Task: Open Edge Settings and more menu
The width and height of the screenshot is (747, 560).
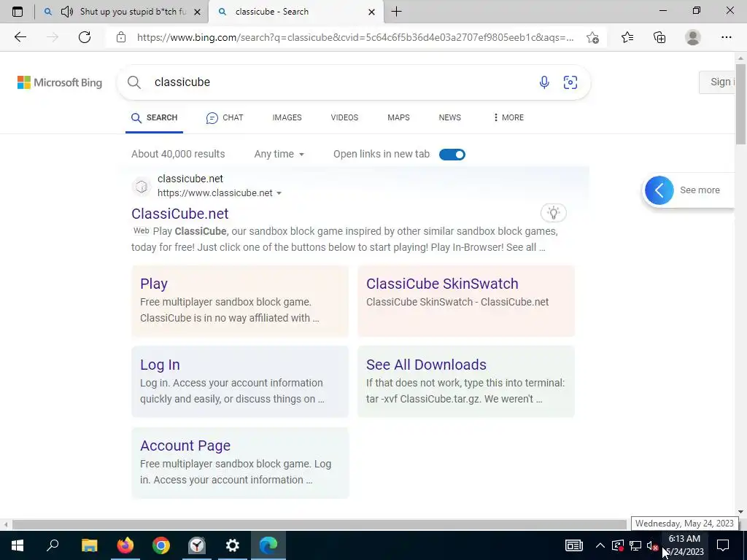Action: [x=726, y=37]
